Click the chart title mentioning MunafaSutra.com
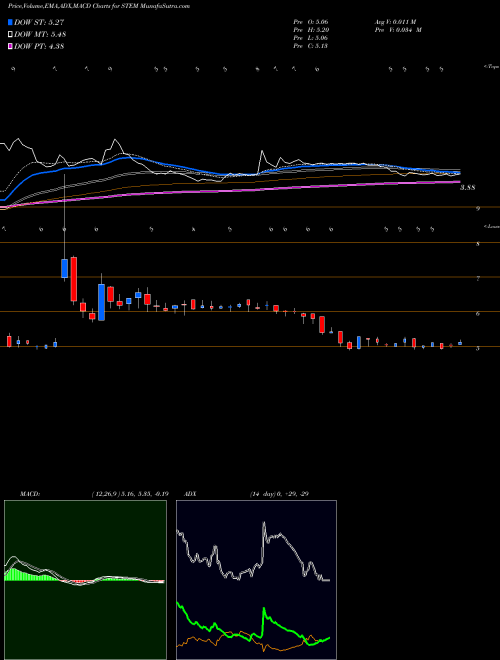 (x=98, y=6)
